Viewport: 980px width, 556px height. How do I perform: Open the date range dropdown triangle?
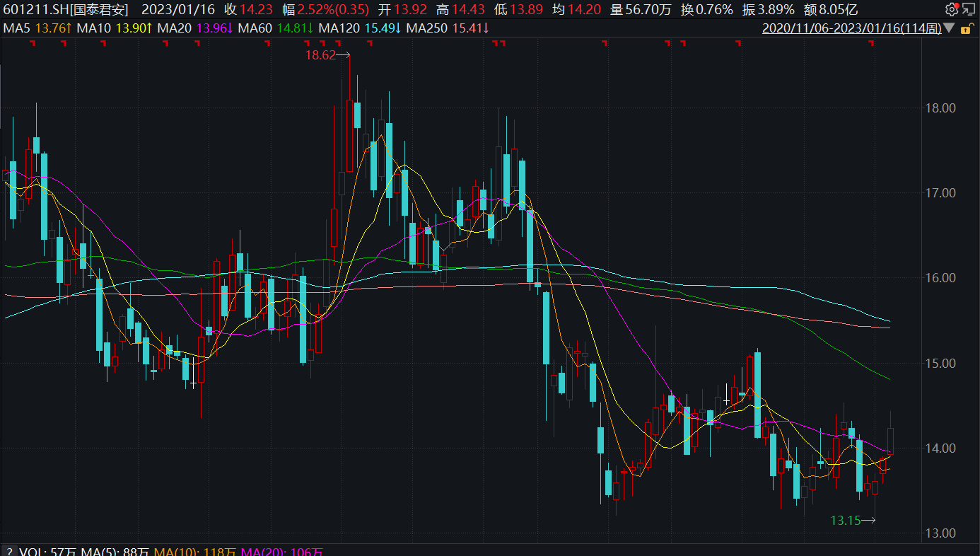949,28
